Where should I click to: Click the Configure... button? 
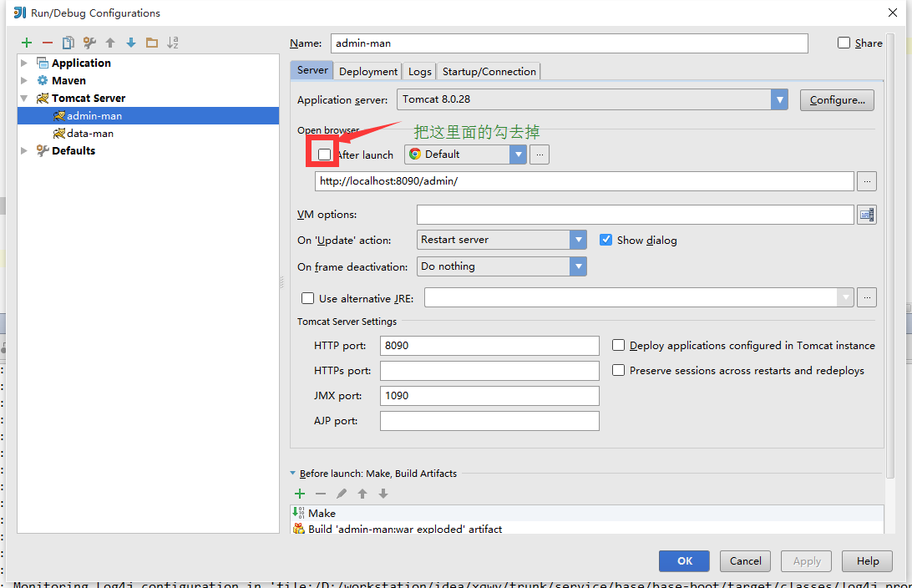click(x=837, y=100)
